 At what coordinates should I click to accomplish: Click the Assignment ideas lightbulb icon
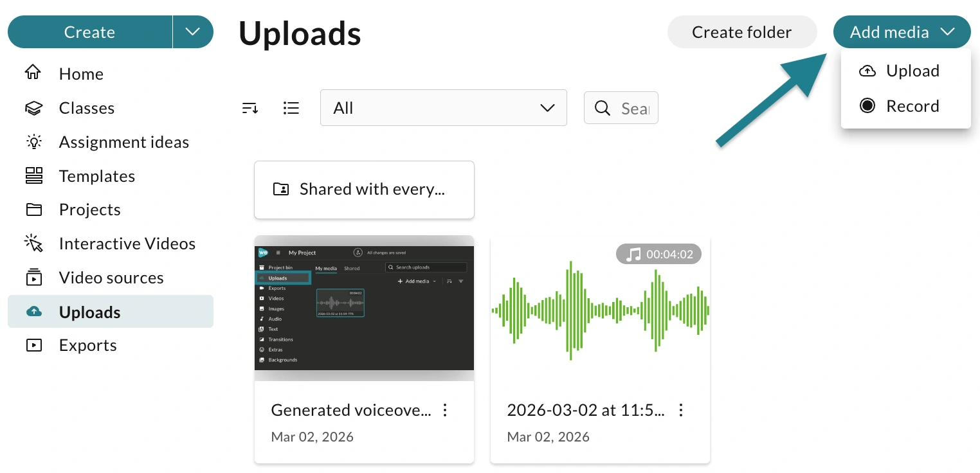[33, 141]
